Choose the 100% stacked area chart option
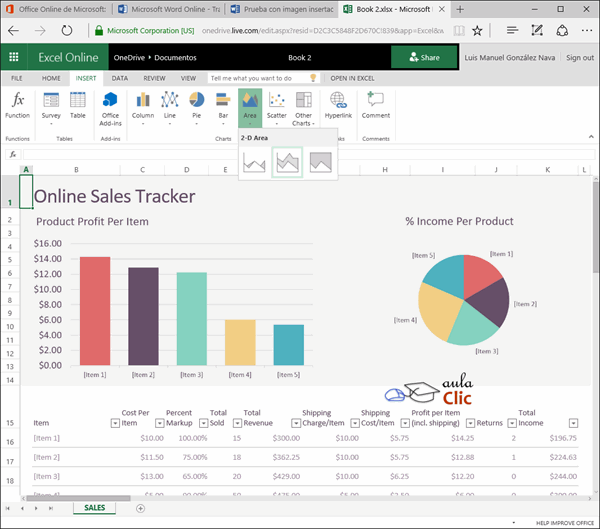 click(320, 162)
